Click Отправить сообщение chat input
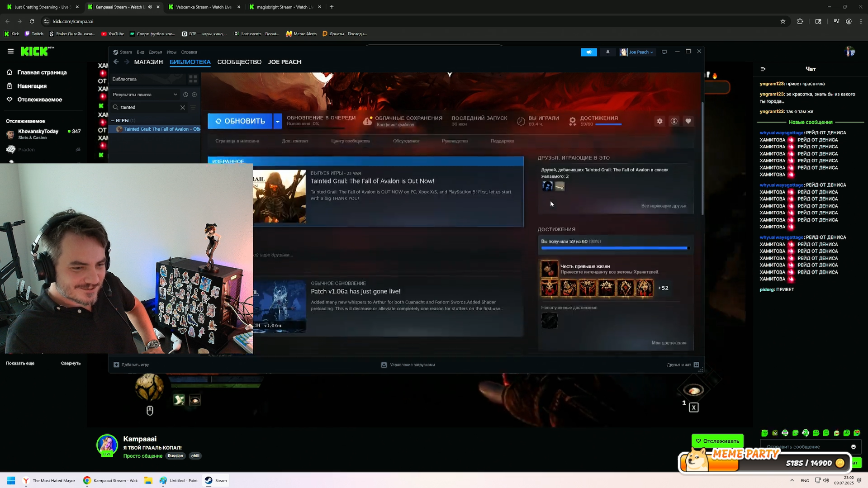 click(x=805, y=447)
